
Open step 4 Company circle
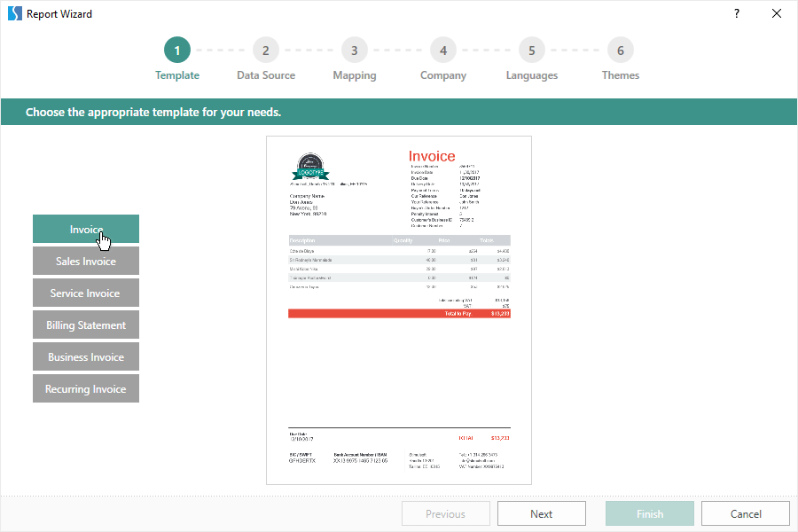click(443, 51)
